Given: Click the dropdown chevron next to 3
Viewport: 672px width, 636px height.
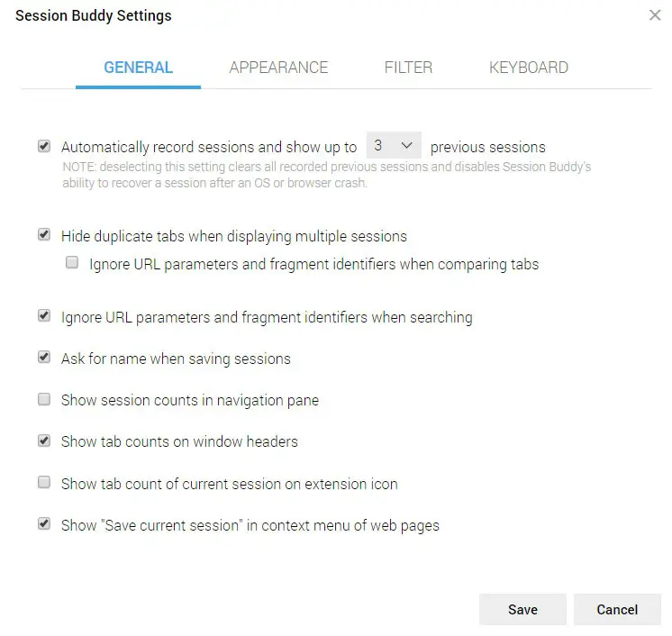Looking at the screenshot, I should 407,146.
